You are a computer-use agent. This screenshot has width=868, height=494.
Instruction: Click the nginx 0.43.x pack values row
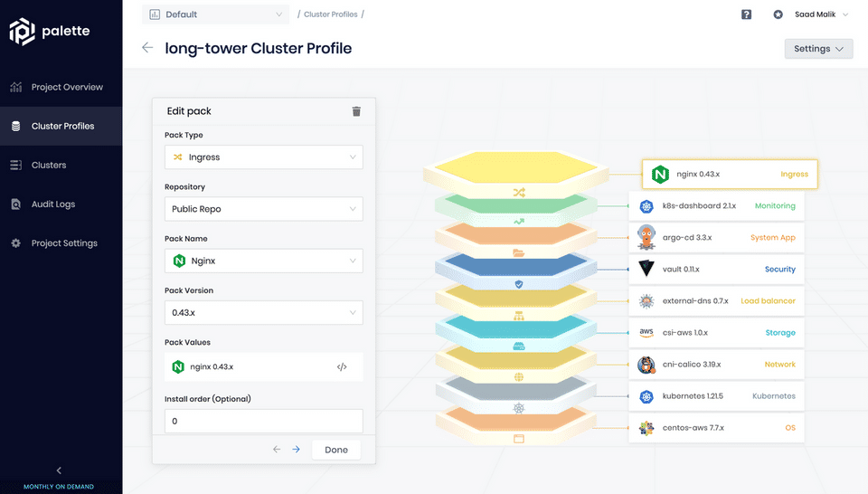click(263, 366)
